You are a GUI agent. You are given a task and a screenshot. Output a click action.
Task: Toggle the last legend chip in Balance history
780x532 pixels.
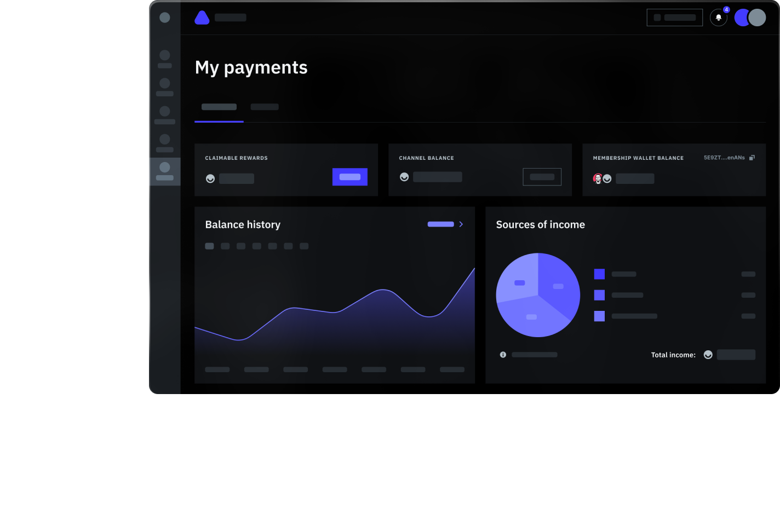pos(304,246)
